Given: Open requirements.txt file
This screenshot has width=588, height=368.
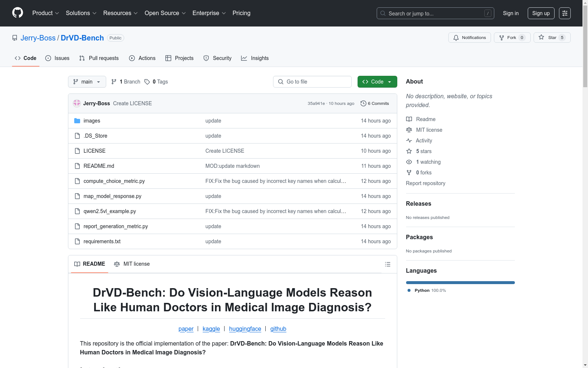Looking at the screenshot, I should click(x=102, y=241).
